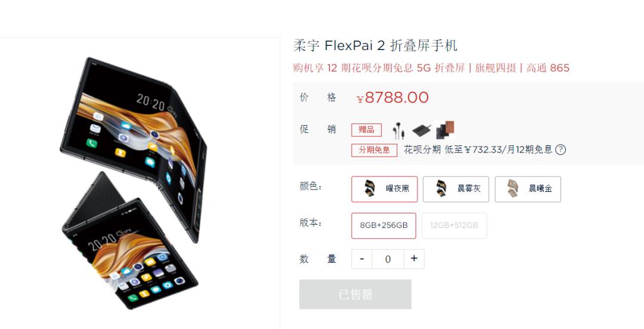The width and height of the screenshot is (644, 329).
Task: Select the 晨雾灰 color option
Action: click(456, 189)
